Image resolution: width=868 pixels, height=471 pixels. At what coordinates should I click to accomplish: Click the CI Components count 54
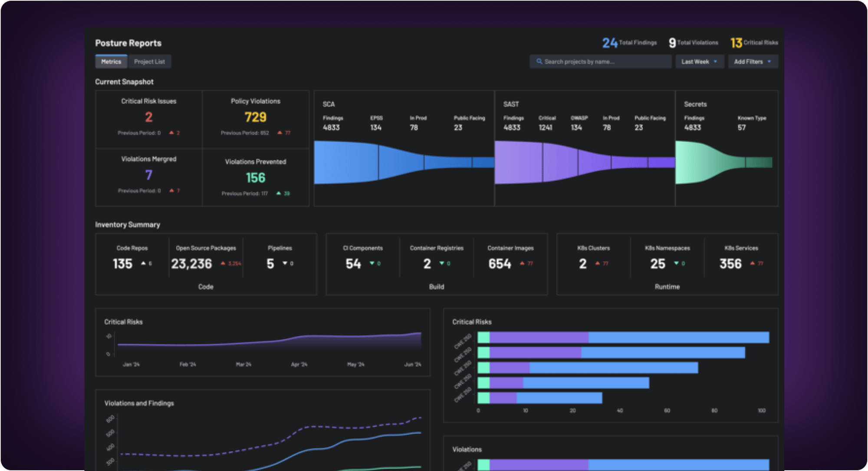pyautogui.click(x=353, y=264)
